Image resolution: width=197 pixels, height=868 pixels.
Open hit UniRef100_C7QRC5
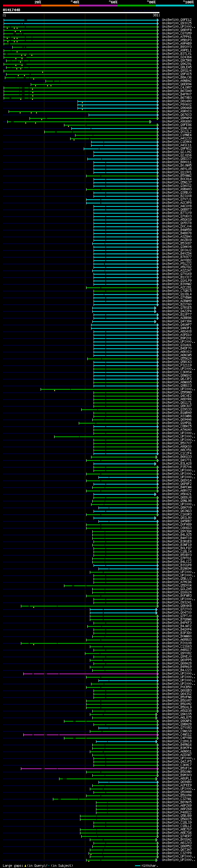click(177, 291)
